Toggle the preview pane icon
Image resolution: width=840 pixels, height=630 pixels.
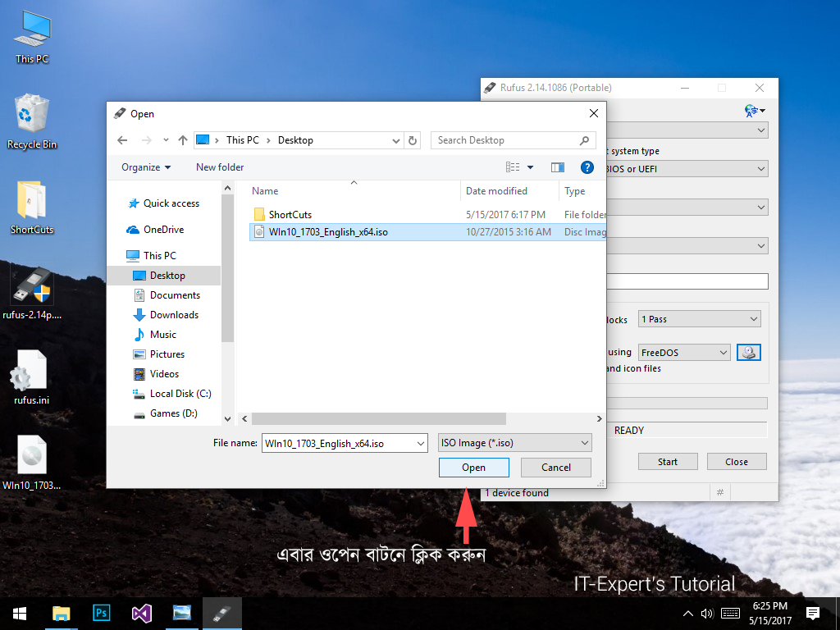[558, 167]
